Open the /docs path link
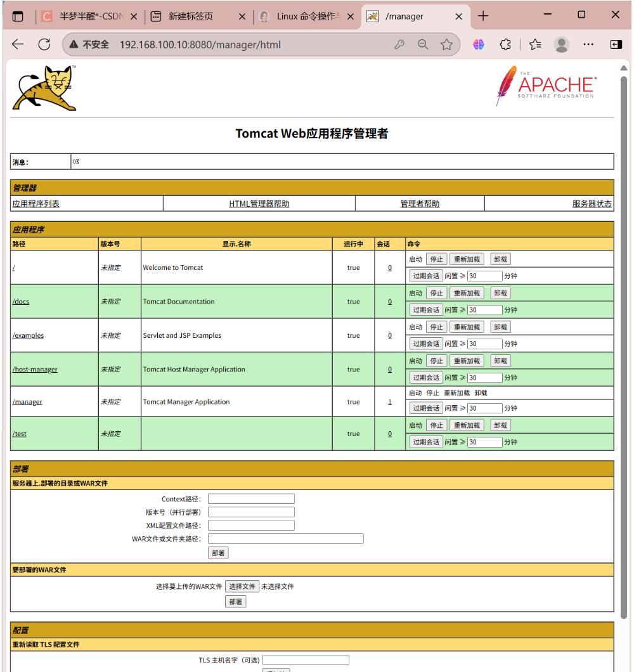Image resolution: width=634 pixels, height=672 pixels. 21,301
